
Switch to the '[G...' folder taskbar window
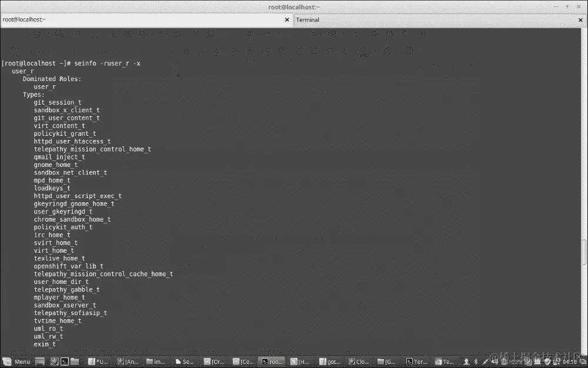click(x=387, y=362)
